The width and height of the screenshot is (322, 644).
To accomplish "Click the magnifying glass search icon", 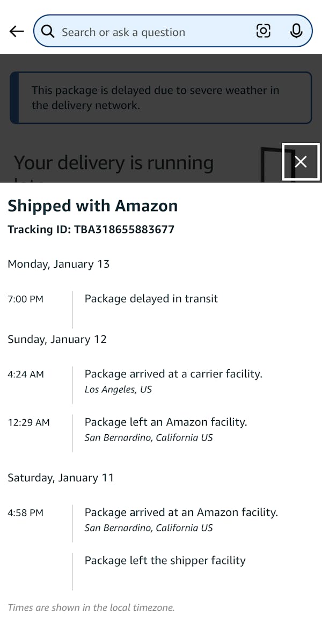I will click(48, 32).
